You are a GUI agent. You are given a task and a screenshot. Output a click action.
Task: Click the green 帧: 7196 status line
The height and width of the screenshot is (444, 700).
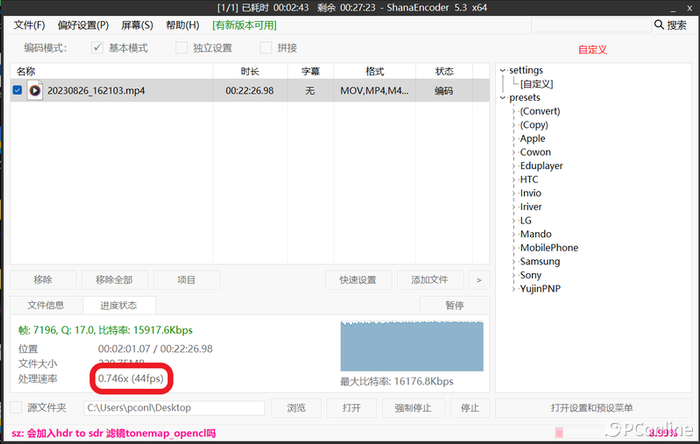pyautogui.click(x=105, y=330)
